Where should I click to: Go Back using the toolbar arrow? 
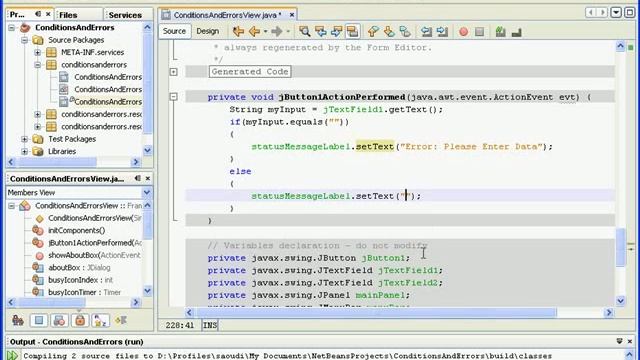(255, 31)
